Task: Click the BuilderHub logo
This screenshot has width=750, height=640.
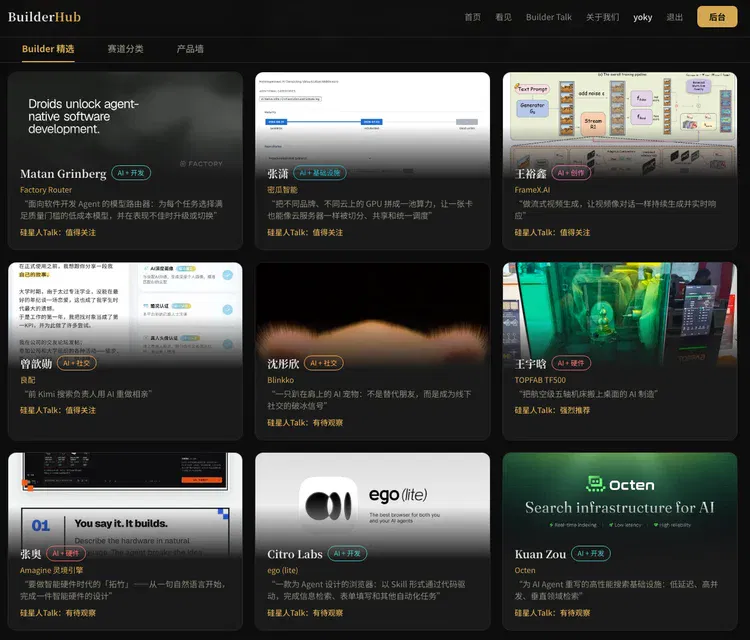Action: (x=44, y=17)
